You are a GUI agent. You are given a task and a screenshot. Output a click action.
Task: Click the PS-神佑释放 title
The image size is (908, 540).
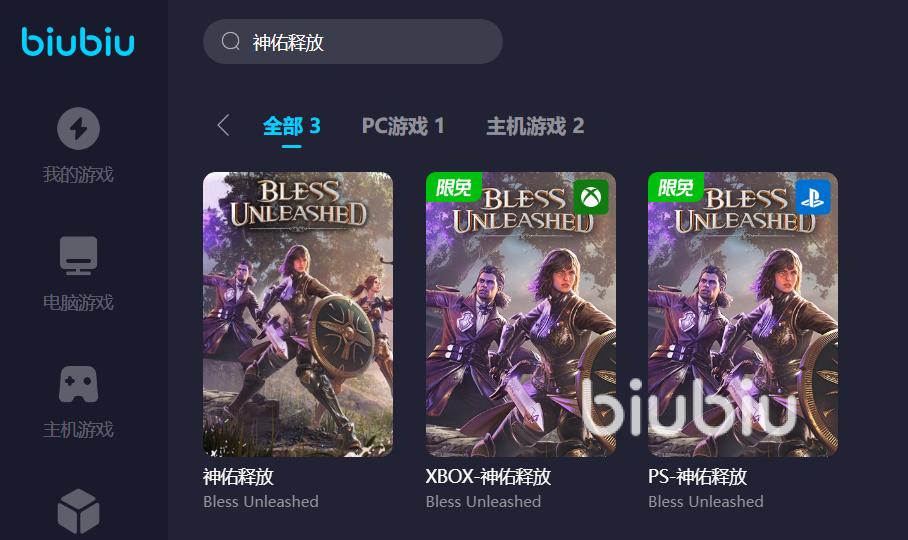coord(697,476)
